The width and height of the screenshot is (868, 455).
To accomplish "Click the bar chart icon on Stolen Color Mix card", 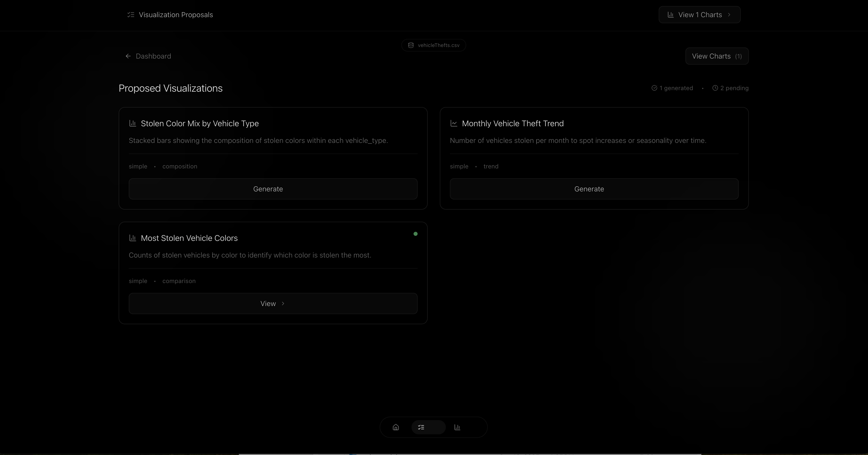I will point(133,124).
